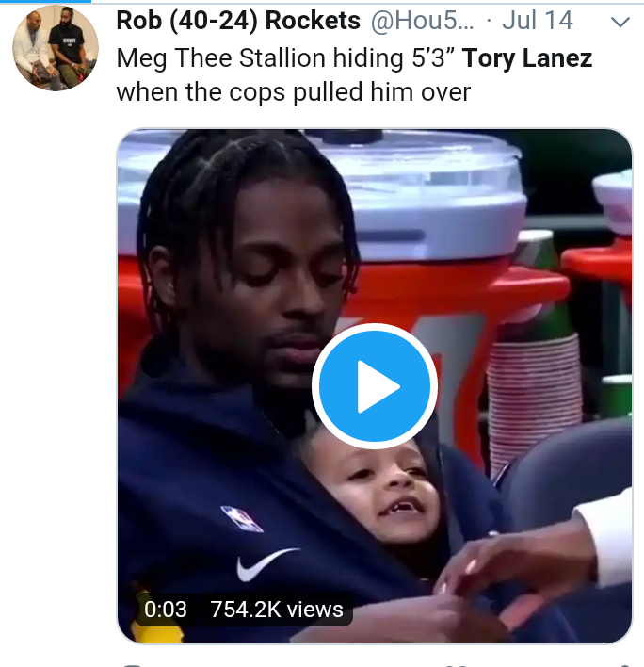Click the 0:03 video duration badge

click(166, 610)
